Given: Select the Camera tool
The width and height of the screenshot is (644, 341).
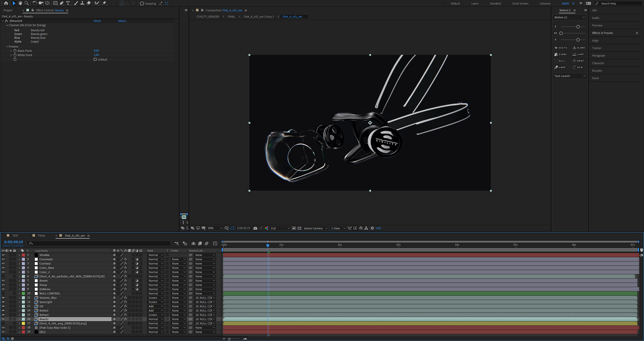Looking at the screenshot, I should pyautogui.click(x=41, y=3).
